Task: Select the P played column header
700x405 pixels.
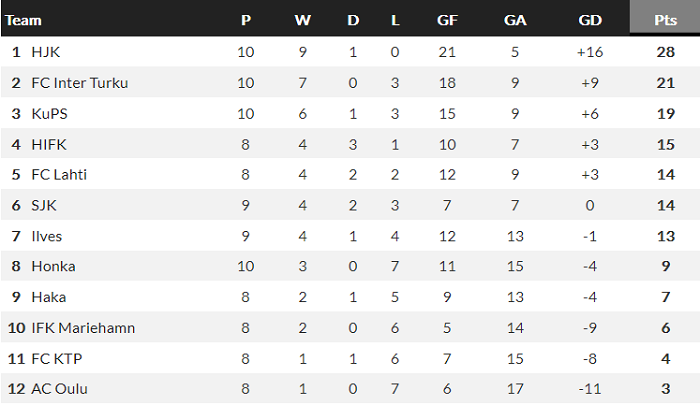Action: (x=246, y=20)
